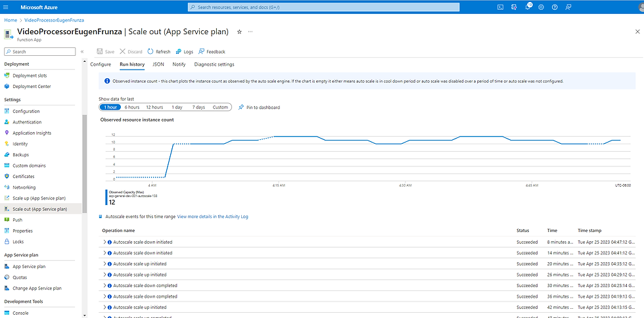
Task: Open View more details in Activity Log
Action: [x=212, y=217]
